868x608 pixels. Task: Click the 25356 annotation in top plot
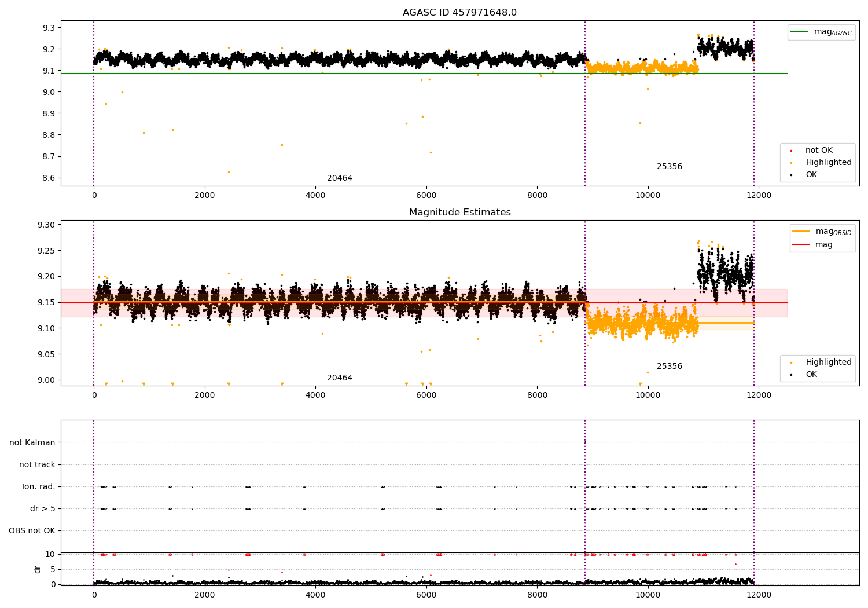pos(670,167)
